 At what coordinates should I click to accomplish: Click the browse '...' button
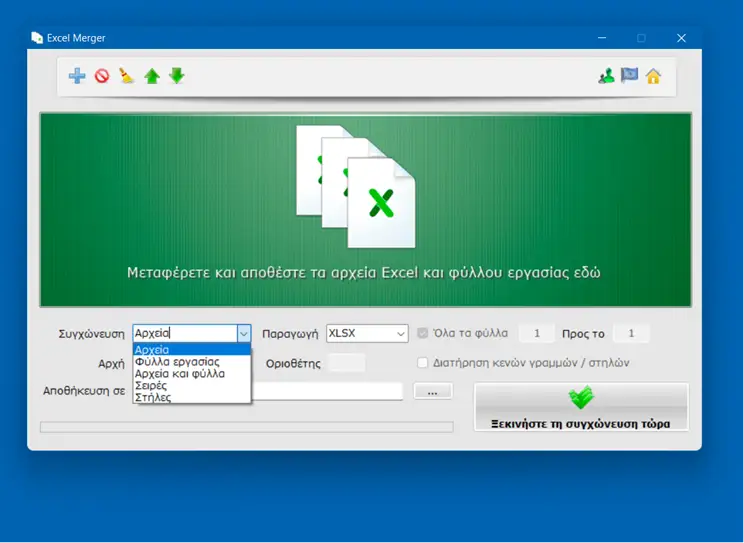(x=433, y=392)
